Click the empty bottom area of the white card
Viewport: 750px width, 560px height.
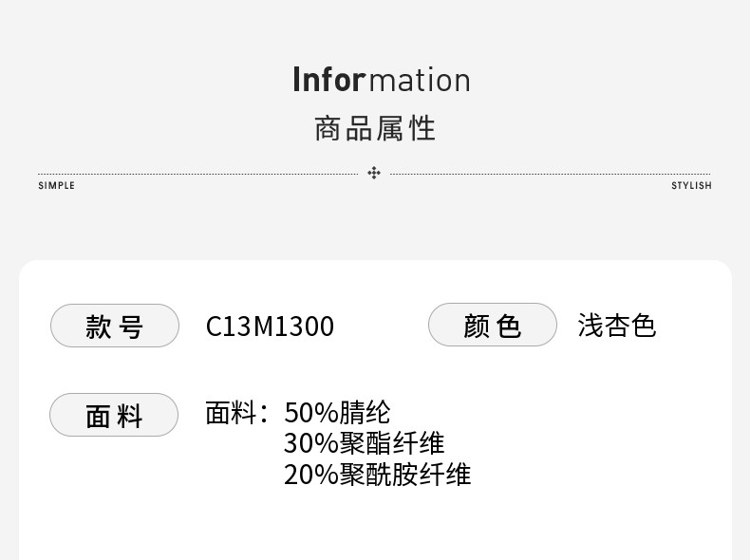[375, 527]
